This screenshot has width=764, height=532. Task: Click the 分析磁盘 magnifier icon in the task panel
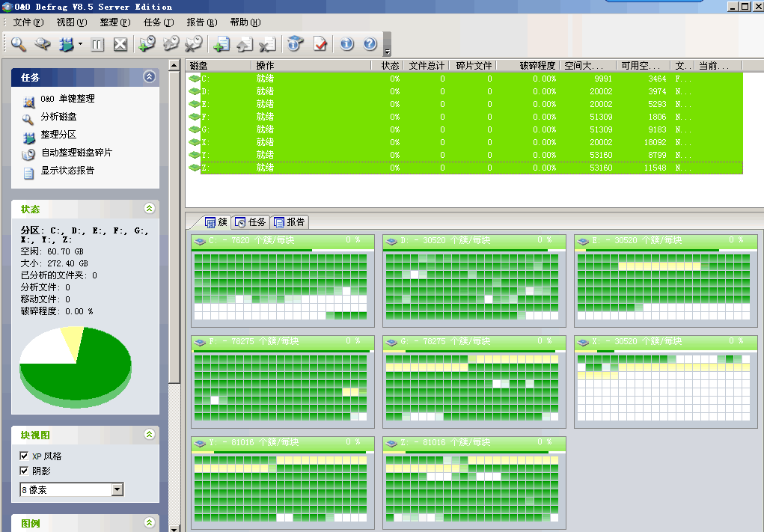[x=28, y=118]
